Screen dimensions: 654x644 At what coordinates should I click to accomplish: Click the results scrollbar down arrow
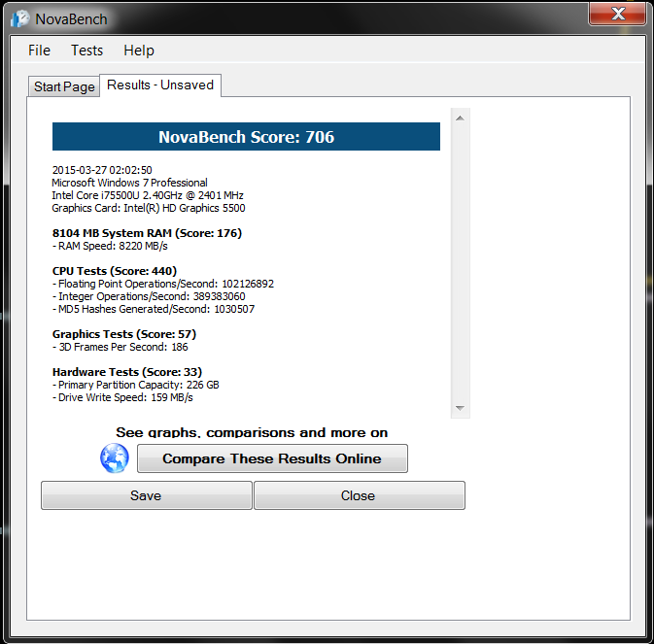tap(460, 408)
